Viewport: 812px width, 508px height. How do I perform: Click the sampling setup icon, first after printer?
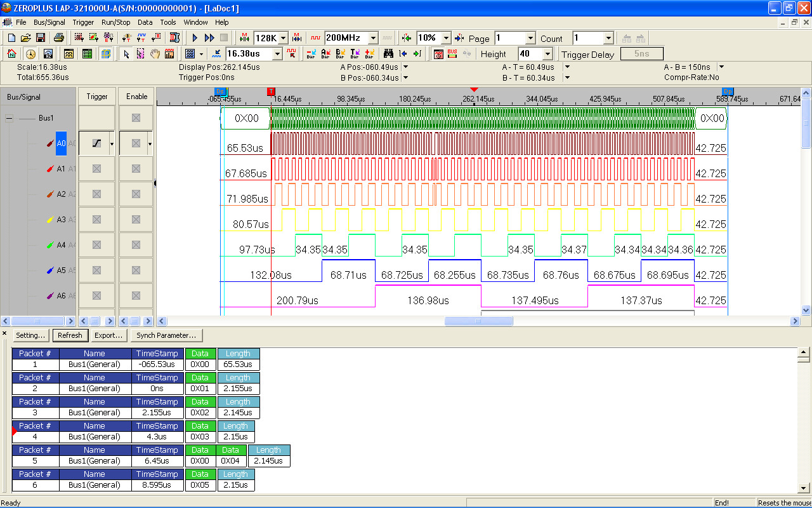(x=79, y=38)
